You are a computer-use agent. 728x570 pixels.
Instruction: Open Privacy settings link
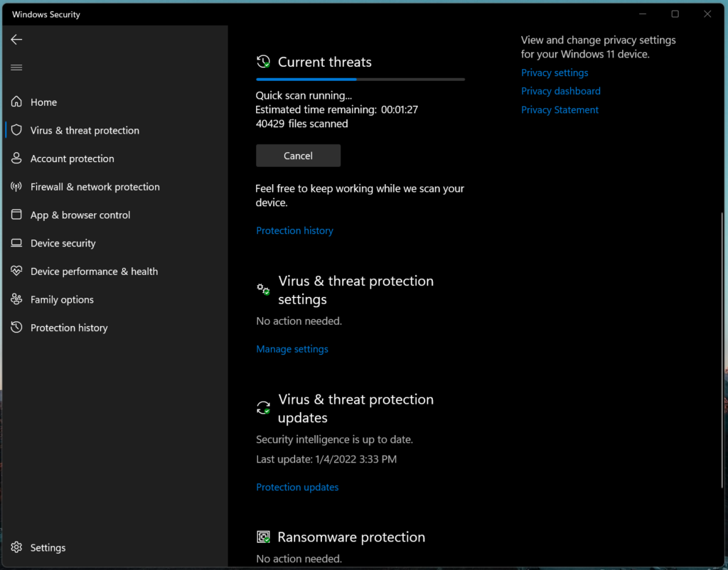tap(555, 73)
